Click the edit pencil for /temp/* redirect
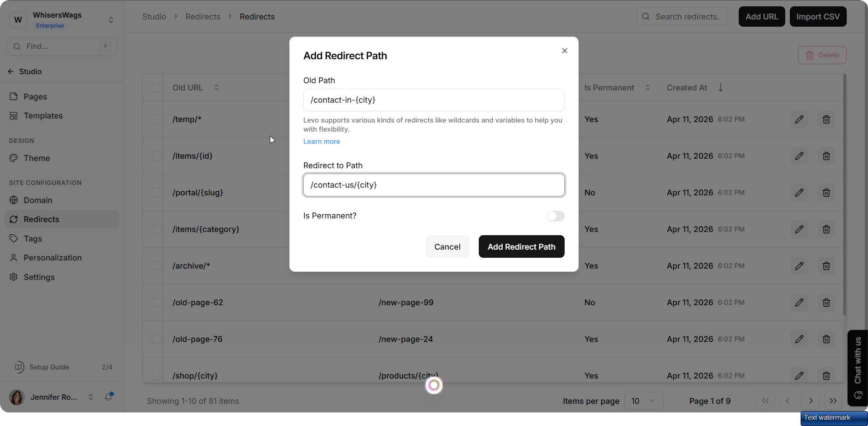868x426 pixels. [x=799, y=119]
